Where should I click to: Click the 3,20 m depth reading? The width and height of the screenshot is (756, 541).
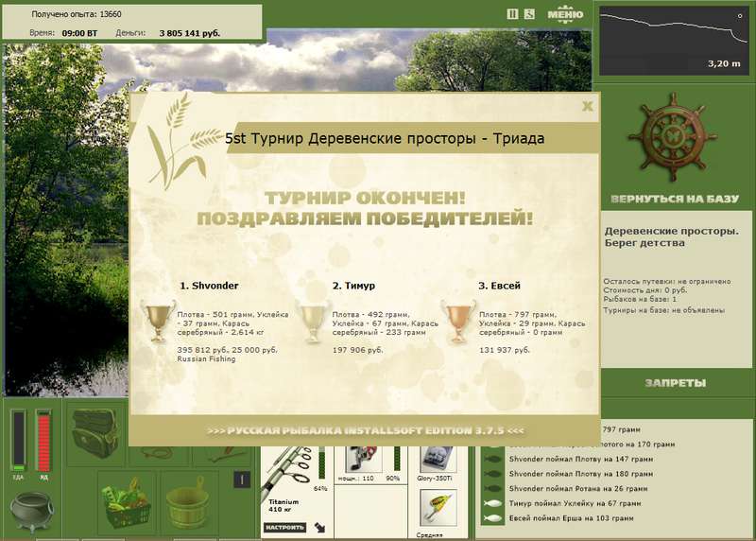(x=724, y=63)
